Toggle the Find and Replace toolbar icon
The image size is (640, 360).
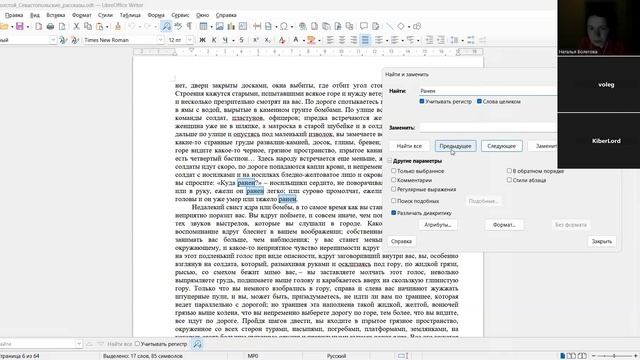point(166,27)
